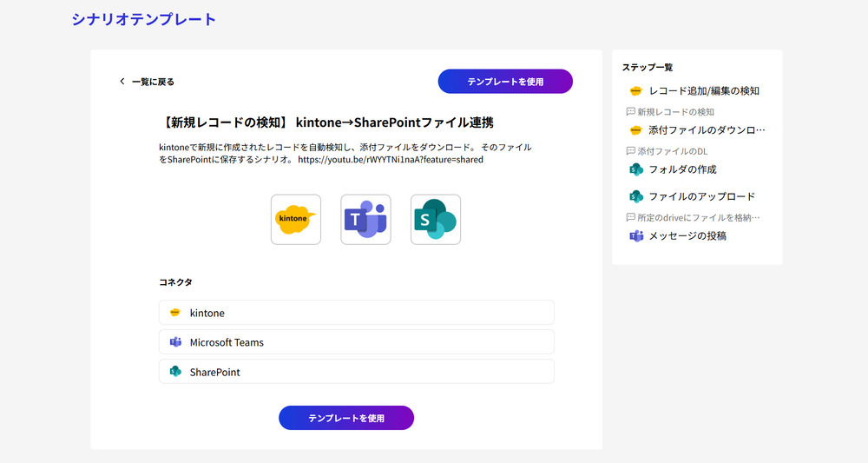The width and height of the screenshot is (868, 463).
Task: Click the back chevron beside 一覧に戻る
Action: pyautogui.click(x=122, y=82)
